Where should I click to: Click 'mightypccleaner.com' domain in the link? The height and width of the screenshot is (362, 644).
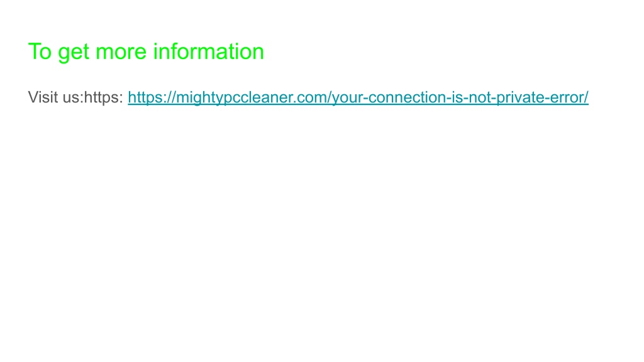tap(252, 97)
